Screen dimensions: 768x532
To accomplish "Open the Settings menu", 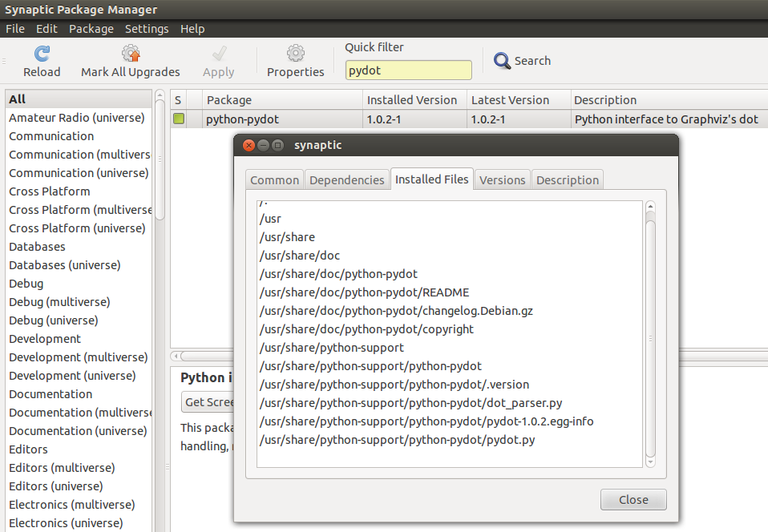I will pyautogui.click(x=147, y=29).
